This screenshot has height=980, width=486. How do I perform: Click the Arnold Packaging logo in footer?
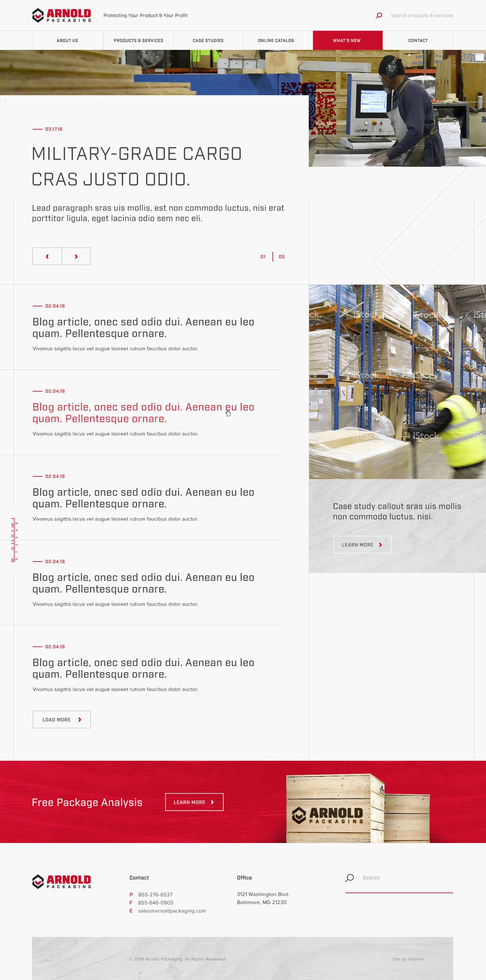(x=62, y=882)
